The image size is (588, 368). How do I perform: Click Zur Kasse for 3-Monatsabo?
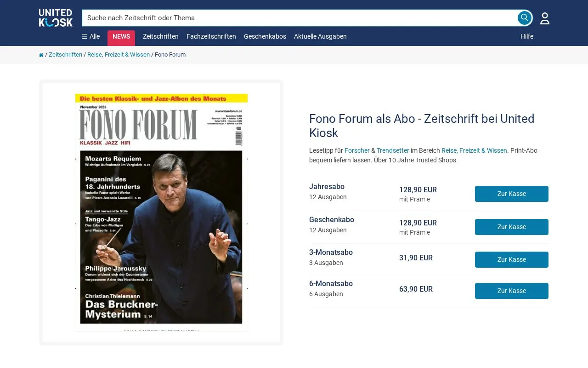pyautogui.click(x=512, y=259)
